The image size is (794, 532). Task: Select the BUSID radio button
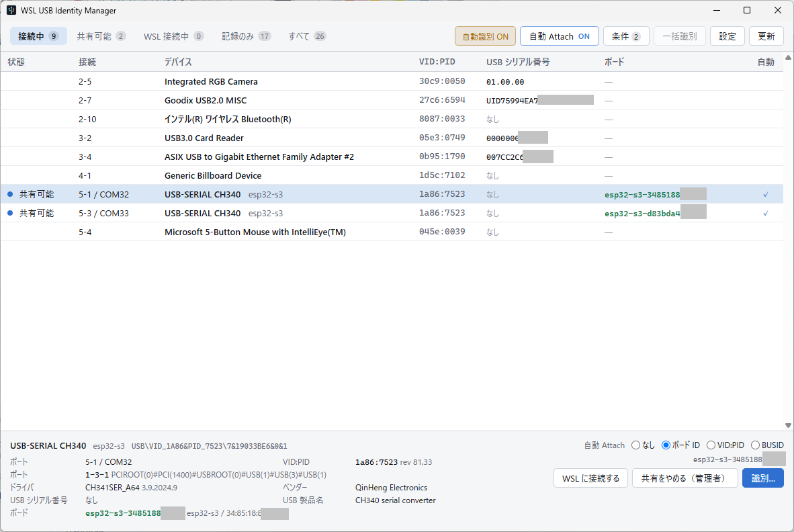click(x=755, y=445)
